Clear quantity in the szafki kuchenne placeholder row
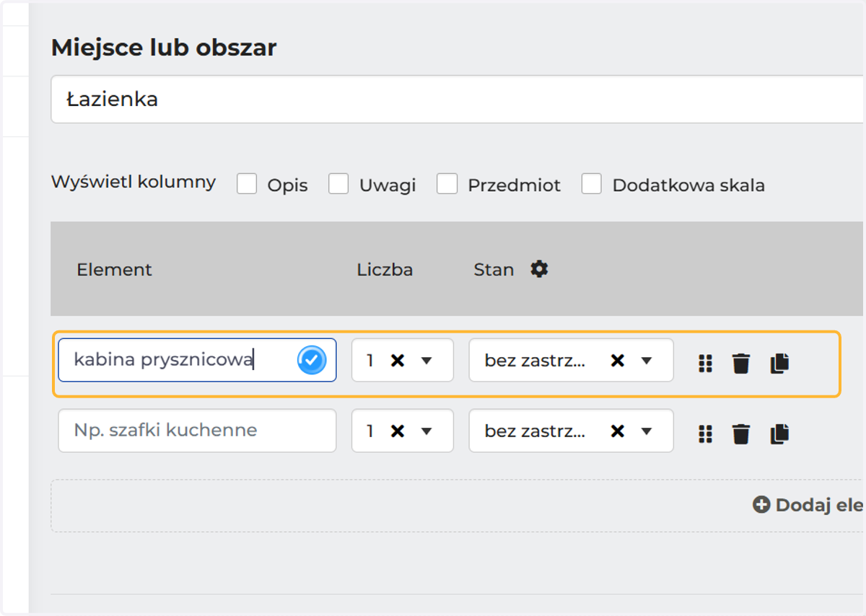Image resolution: width=866 pixels, height=616 pixels. pyautogui.click(x=397, y=431)
